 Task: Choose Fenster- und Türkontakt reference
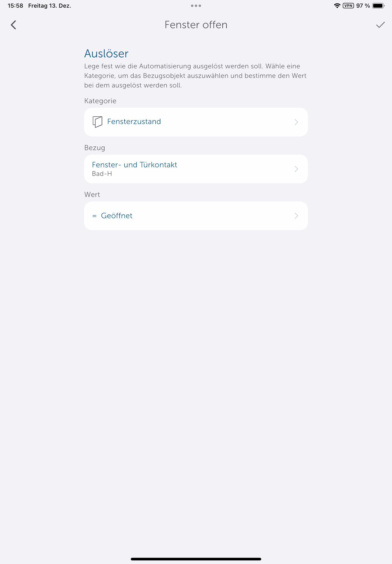click(134, 165)
